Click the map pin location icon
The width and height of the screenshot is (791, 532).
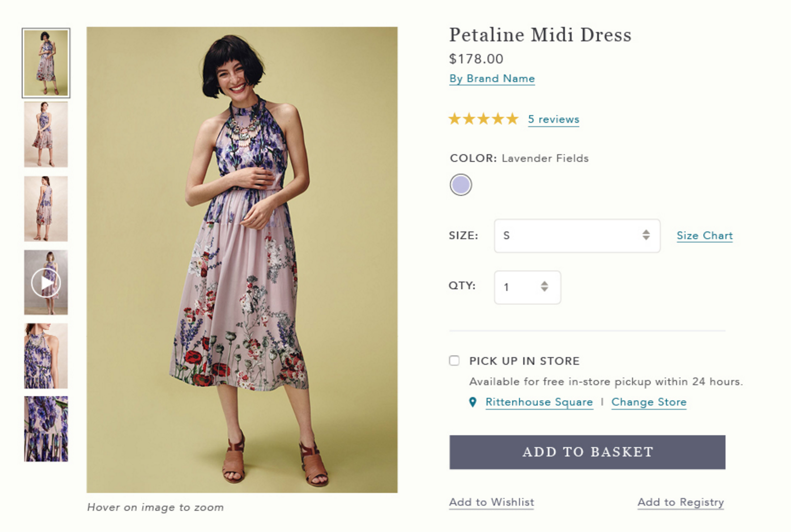click(x=473, y=402)
